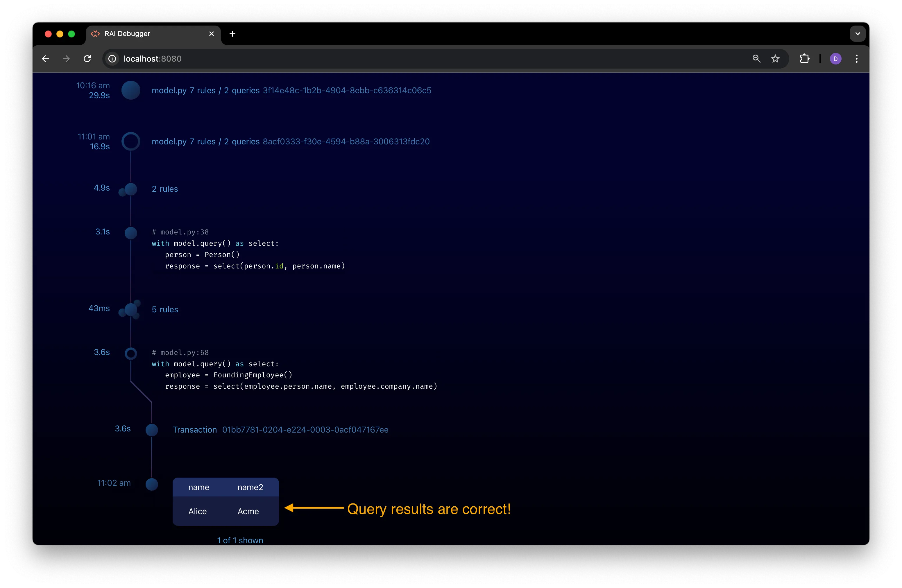Image resolution: width=902 pixels, height=588 pixels.
Task: Reload the localhost page
Action: (87, 59)
